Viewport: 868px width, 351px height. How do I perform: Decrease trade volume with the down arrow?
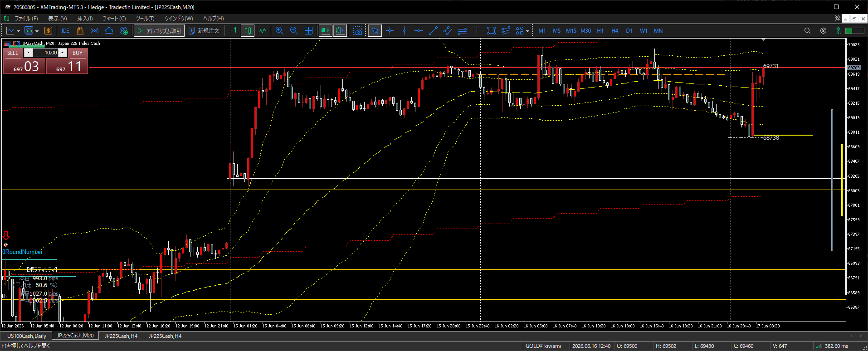coord(28,53)
